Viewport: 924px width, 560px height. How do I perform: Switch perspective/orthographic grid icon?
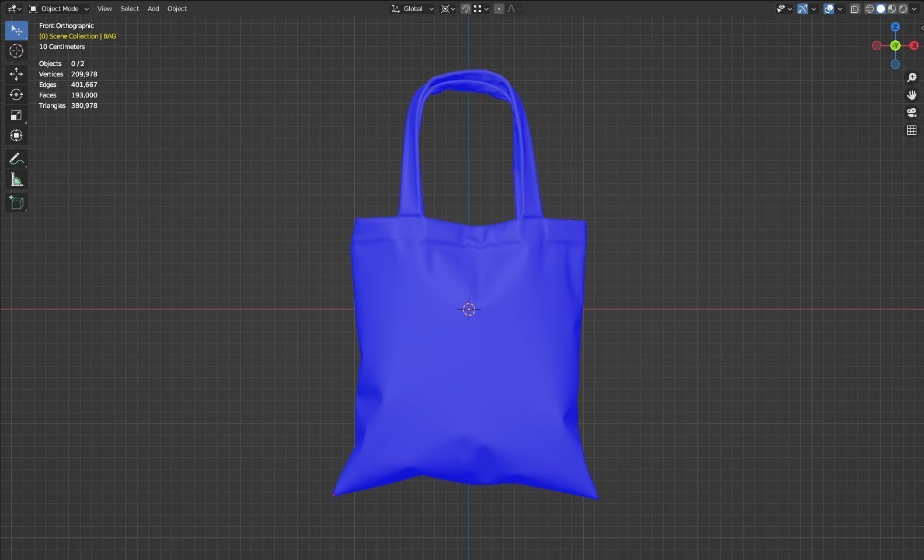[912, 130]
